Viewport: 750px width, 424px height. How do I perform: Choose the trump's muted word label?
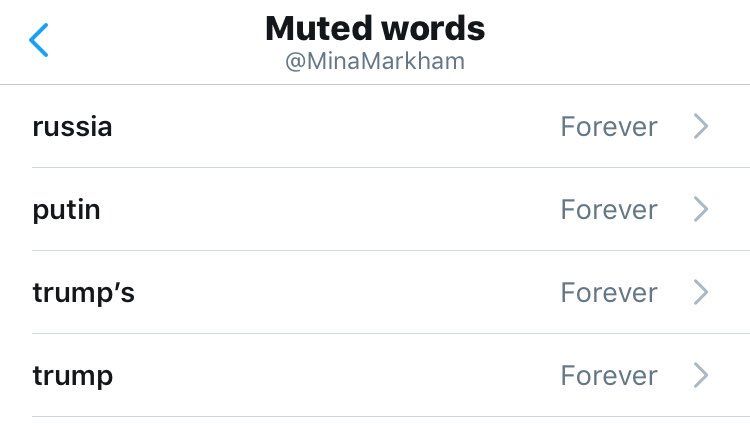pyautogui.click(x=84, y=293)
